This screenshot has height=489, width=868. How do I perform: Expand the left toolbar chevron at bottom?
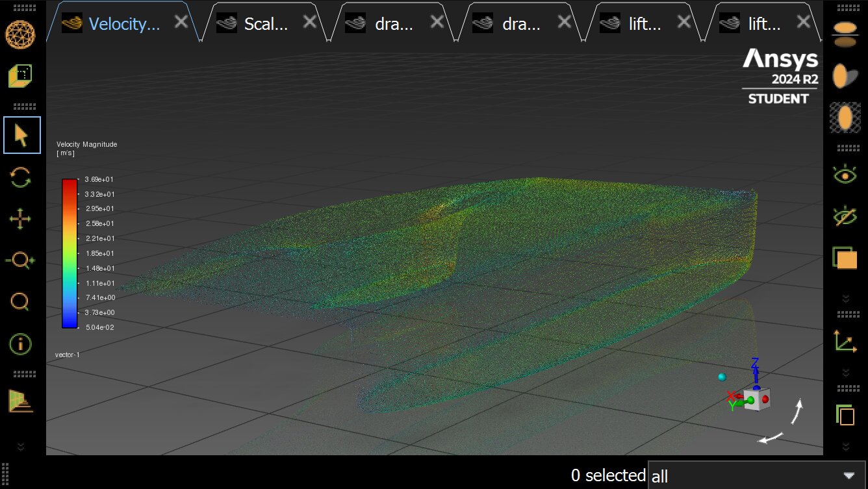21,447
